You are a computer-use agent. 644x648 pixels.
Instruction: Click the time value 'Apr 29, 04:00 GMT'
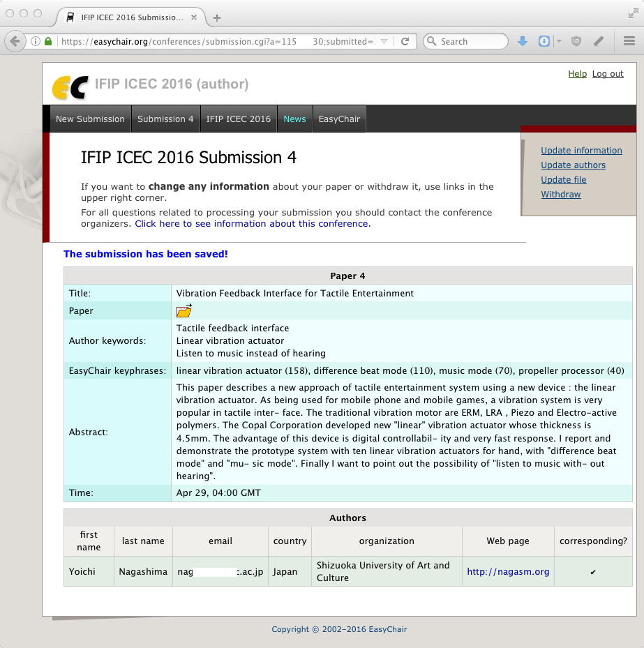tap(218, 492)
